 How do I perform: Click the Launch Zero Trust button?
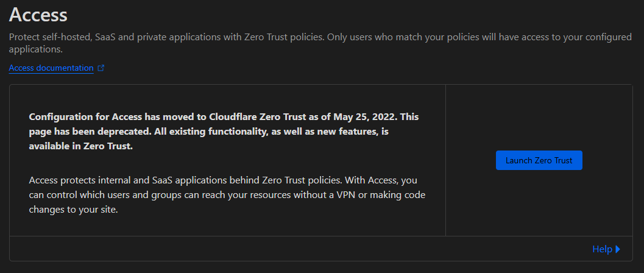(539, 160)
